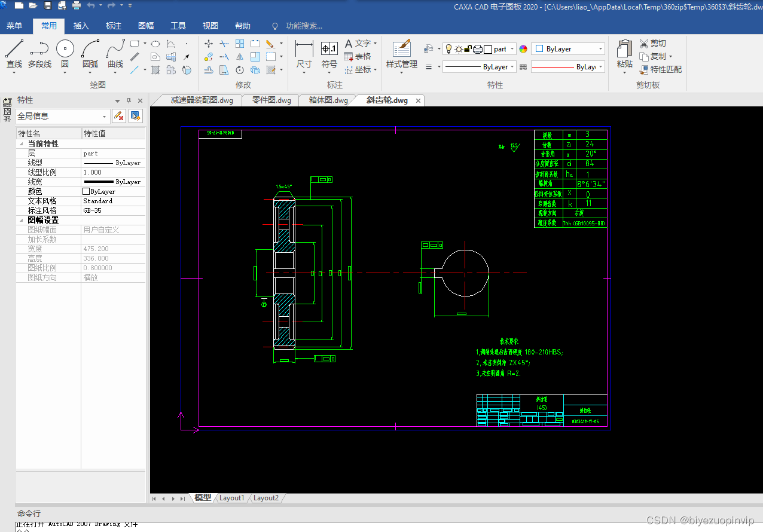This screenshot has height=532, width=763.
Task: Pick the trim tool in 修改 group
Action: click(224, 44)
